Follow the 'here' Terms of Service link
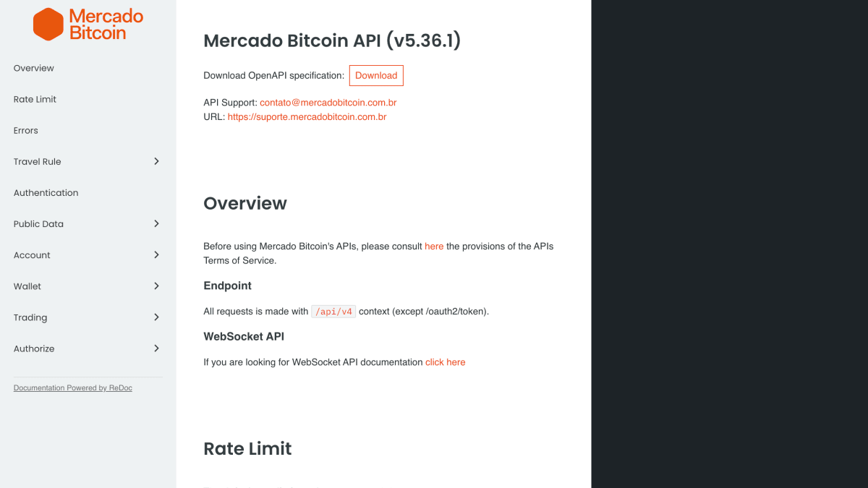This screenshot has height=488, width=868. 434,246
